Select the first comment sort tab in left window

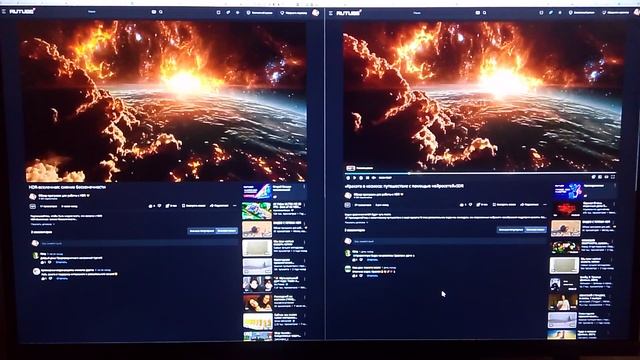pos(201,231)
